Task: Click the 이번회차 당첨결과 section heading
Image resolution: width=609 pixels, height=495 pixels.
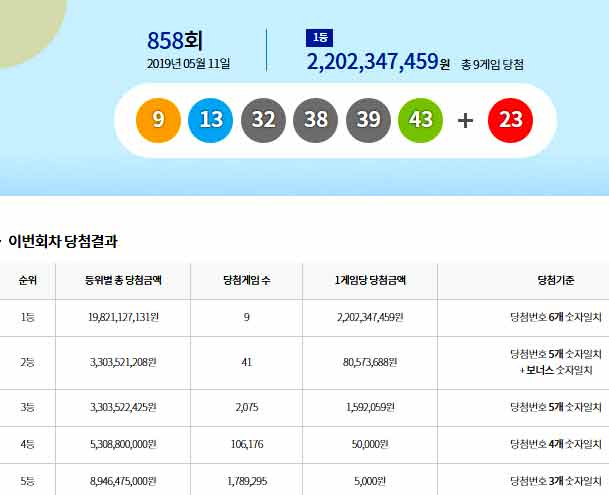Action: point(63,241)
